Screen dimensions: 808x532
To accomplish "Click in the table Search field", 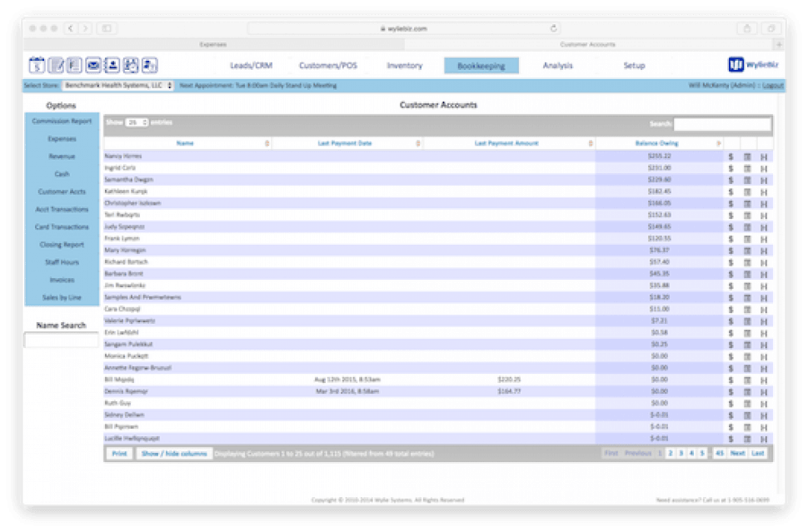I will [721, 124].
